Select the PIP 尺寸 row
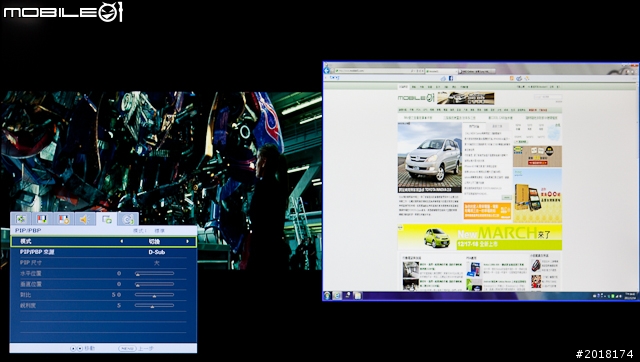 coord(103,263)
